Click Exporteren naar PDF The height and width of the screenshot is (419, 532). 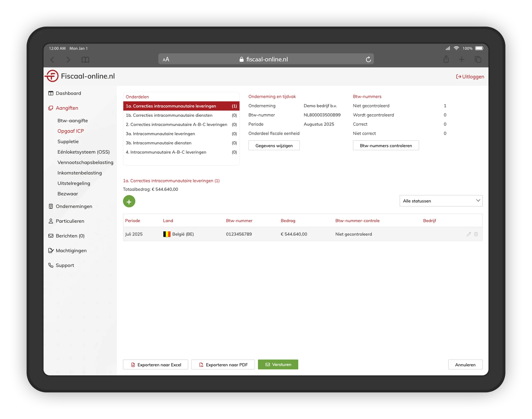tap(223, 364)
